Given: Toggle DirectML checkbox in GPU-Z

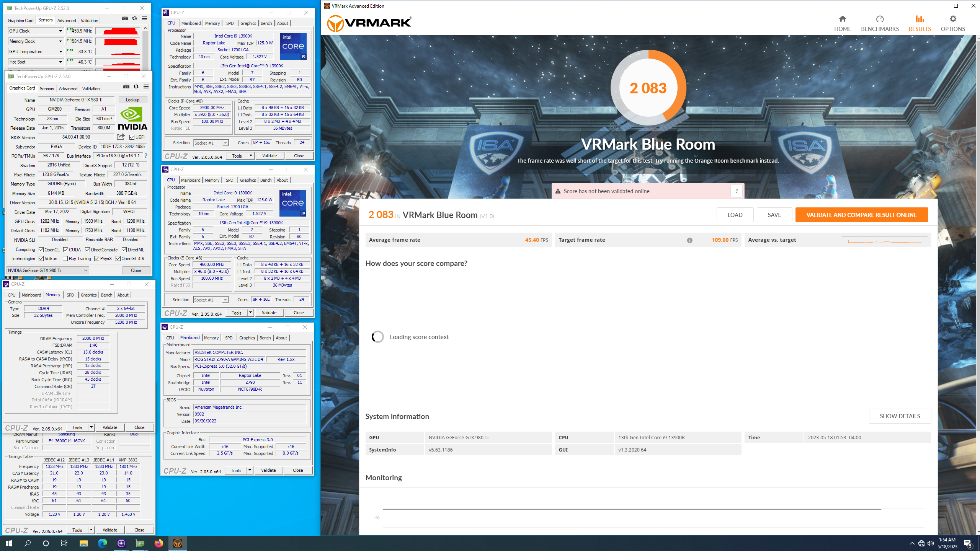Looking at the screenshot, I should (x=124, y=250).
